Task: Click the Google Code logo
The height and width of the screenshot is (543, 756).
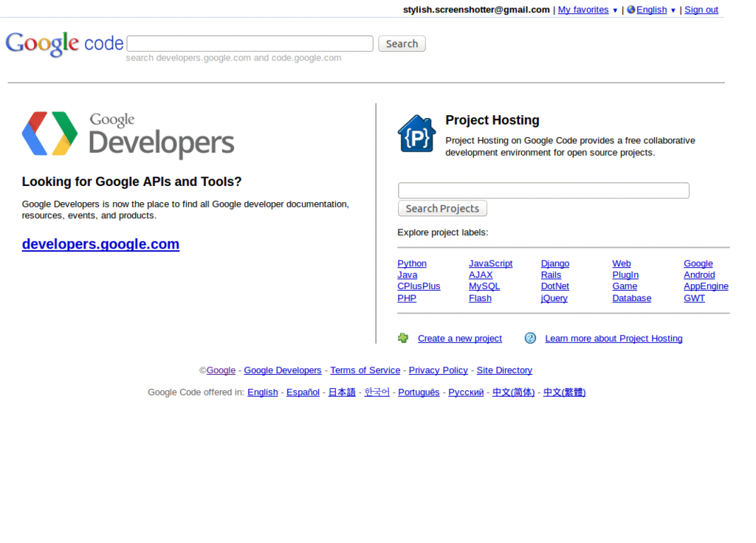Action: [x=65, y=44]
